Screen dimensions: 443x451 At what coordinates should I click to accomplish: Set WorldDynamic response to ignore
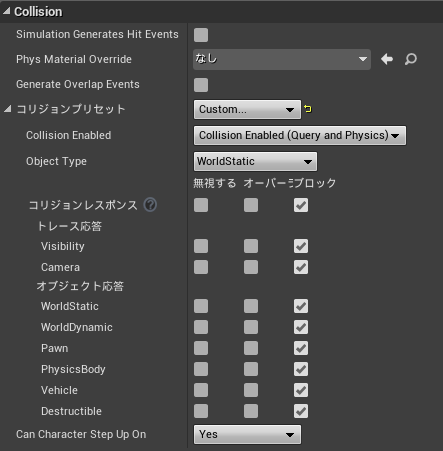pos(201,327)
